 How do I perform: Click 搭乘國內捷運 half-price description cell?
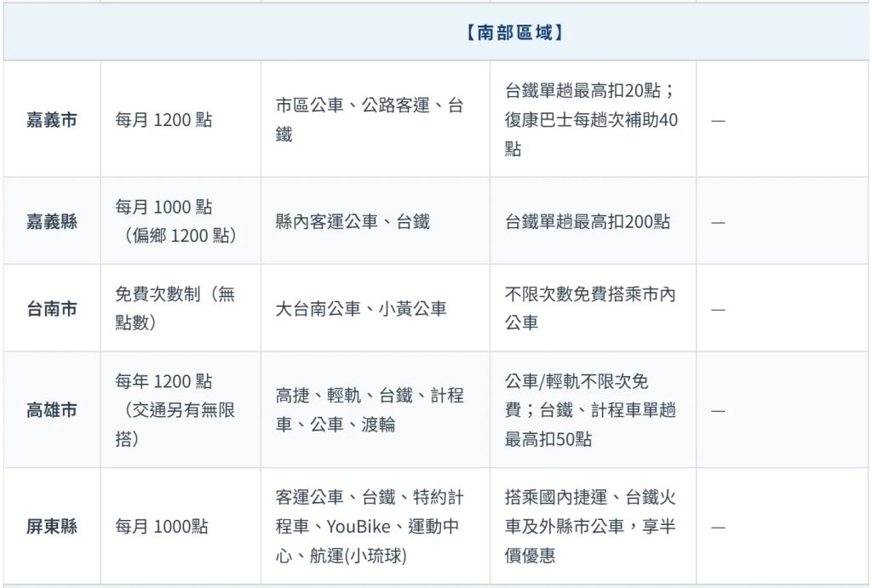click(590, 527)
